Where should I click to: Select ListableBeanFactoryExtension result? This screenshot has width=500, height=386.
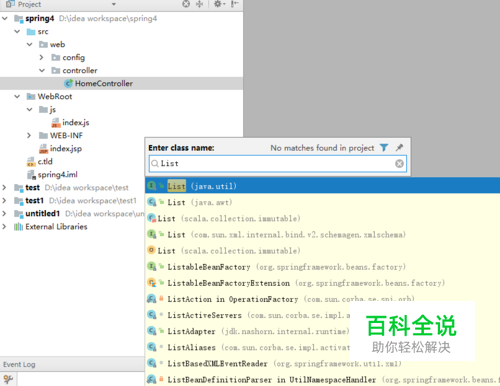(x=322, y=283)
